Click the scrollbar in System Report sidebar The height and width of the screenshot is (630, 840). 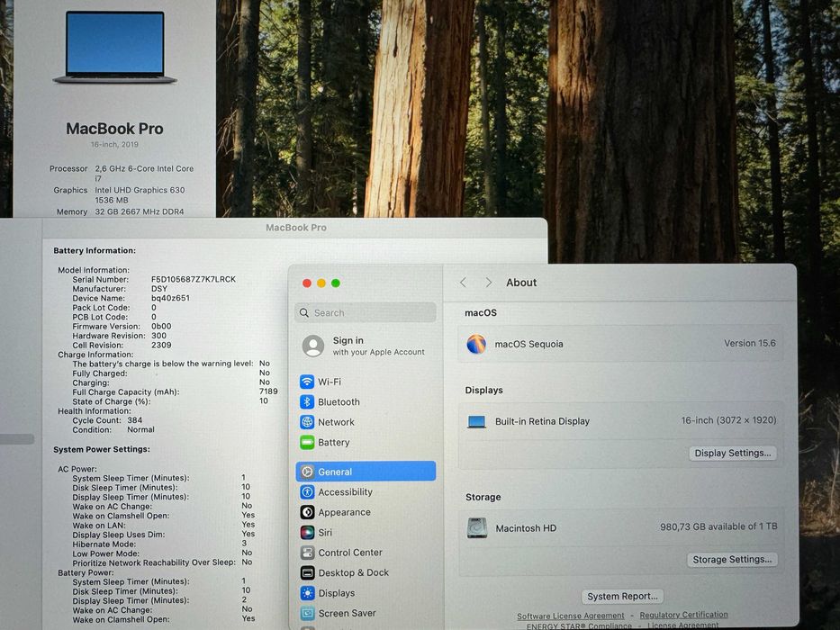click(16, 439)
